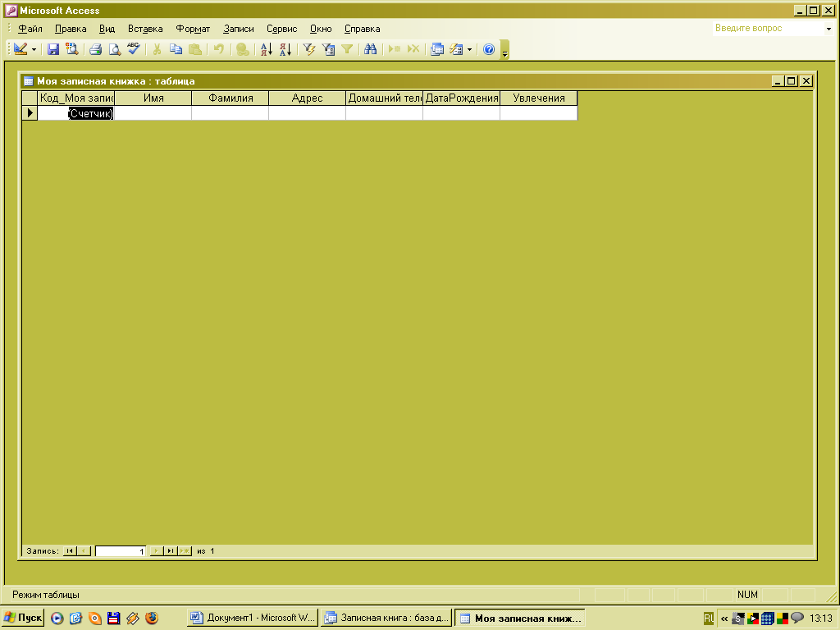The height and width of the screenshot is (630, 840).
Task: Click the New Record toolbar icon
Action: click(x=395, y=49)
